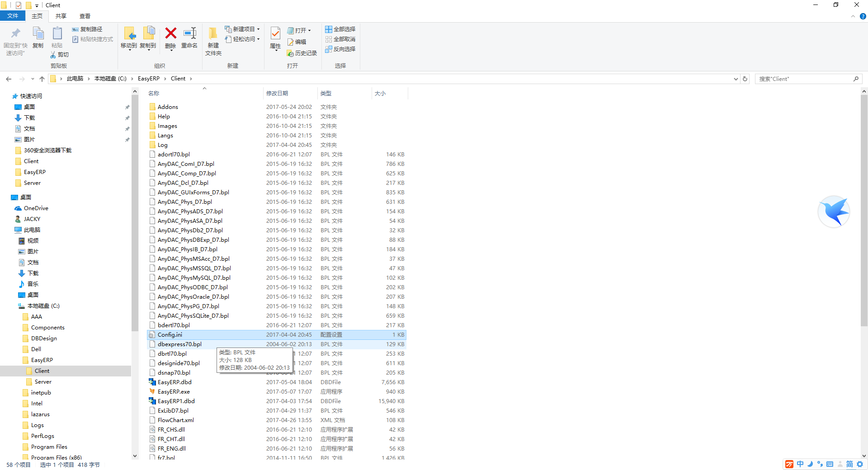The image size is (868, 470).
Task: Open the New Item dropdown
Action: pos(242,29)
